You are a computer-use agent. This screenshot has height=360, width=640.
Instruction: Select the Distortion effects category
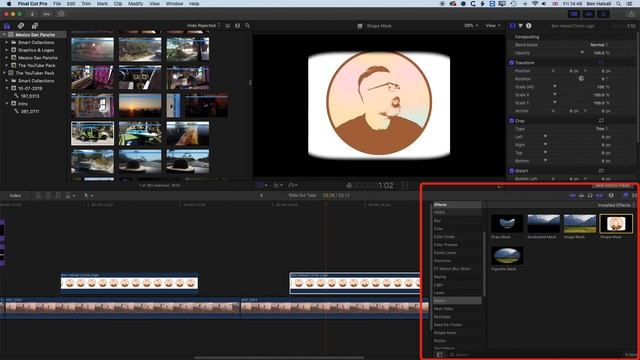pos(457,261)
